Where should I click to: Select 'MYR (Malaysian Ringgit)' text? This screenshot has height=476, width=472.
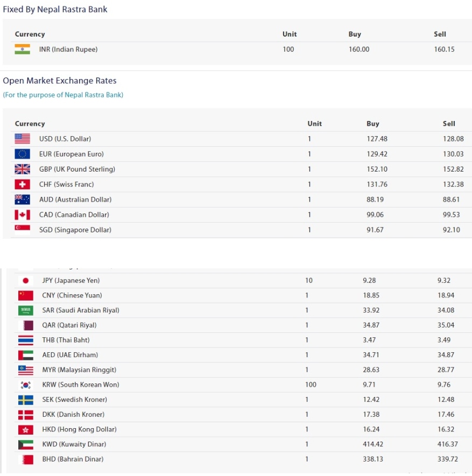coord(79,370)
